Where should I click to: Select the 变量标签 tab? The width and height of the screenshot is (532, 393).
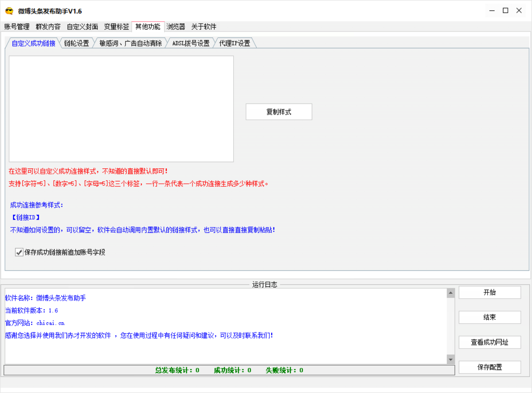tap(116, 27)
